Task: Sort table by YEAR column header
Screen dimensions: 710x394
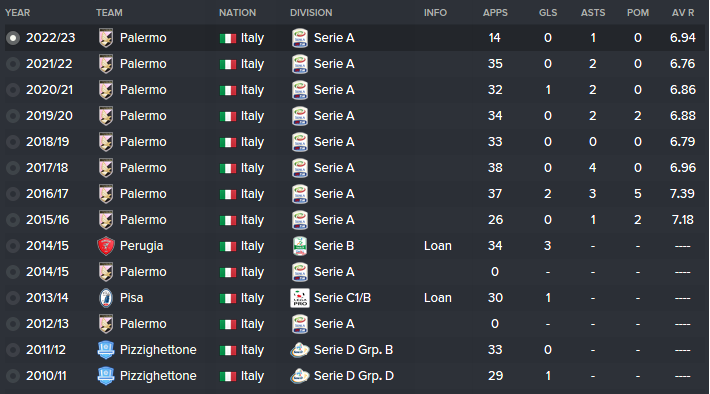Action: [x=18, y=13]
